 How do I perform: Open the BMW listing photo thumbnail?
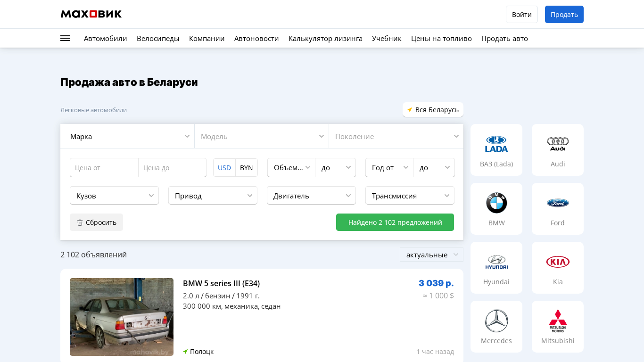[x=122, y=317]
